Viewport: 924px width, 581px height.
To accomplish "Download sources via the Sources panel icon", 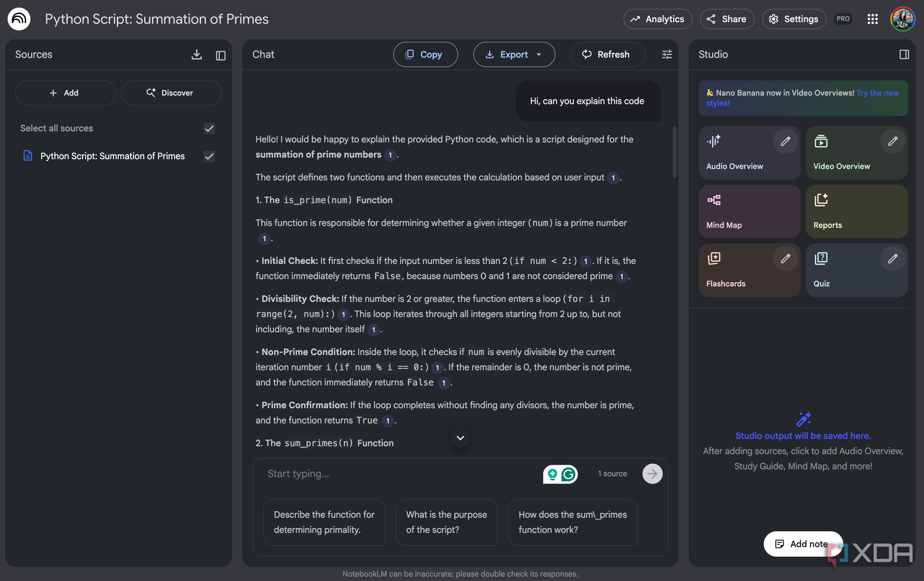I will pyautogui.click(x=196, y=54).
